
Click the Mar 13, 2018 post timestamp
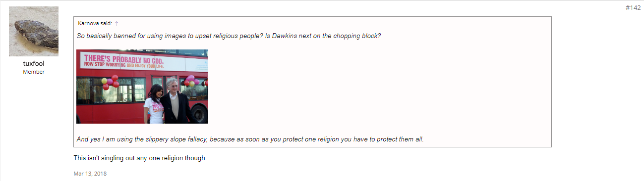coord(90,174)
